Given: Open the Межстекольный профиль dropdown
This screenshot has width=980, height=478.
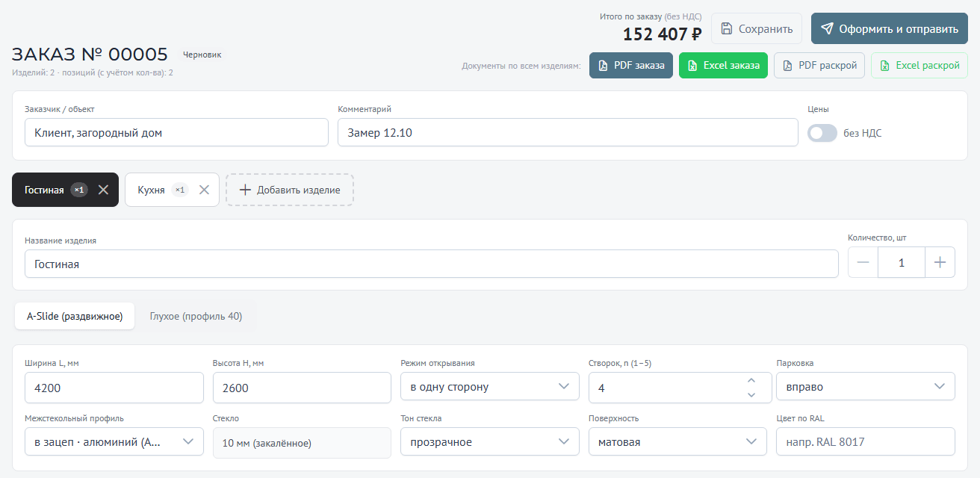Looking at the screenshot, I should [x=114, y=441].
